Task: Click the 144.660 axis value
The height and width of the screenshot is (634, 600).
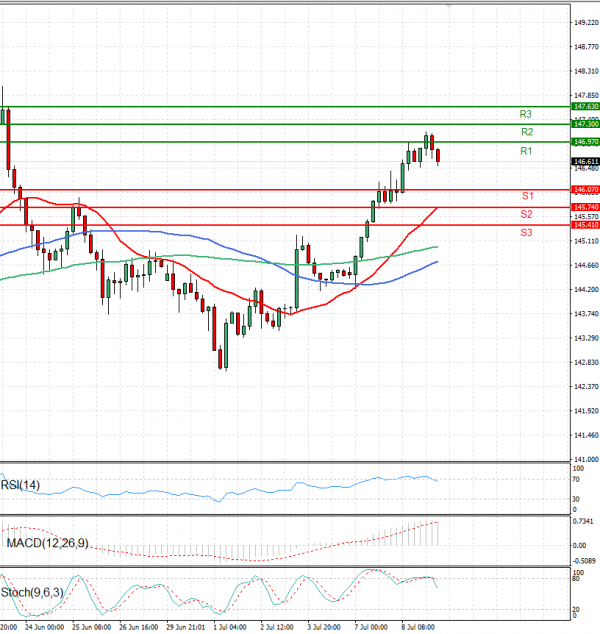Action: (x=586, y=265)
